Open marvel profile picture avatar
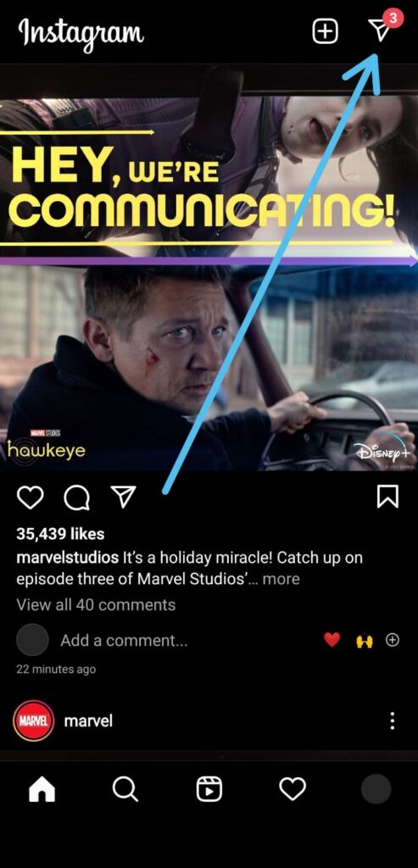The height and width of the screenshot is (868, 418). tap(33, 721)
